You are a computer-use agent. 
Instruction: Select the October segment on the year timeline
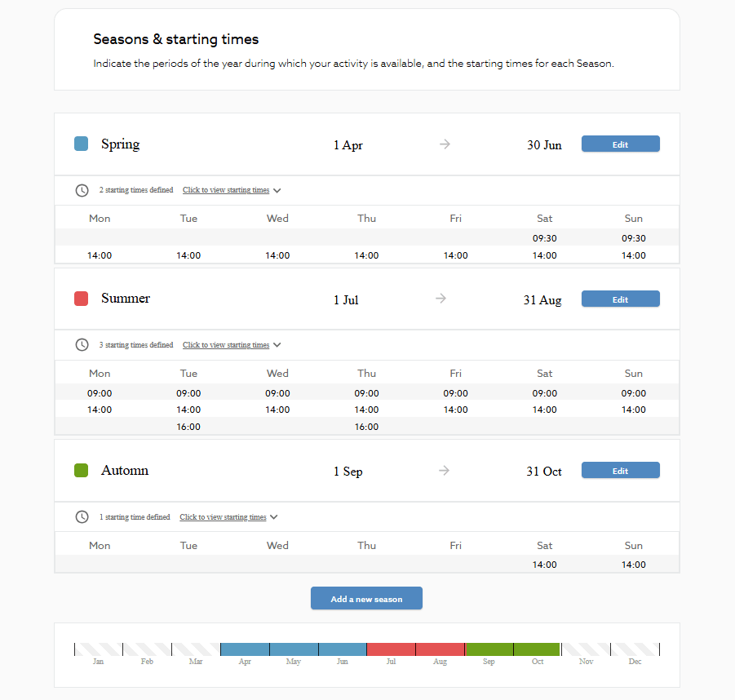click(538, 649)
